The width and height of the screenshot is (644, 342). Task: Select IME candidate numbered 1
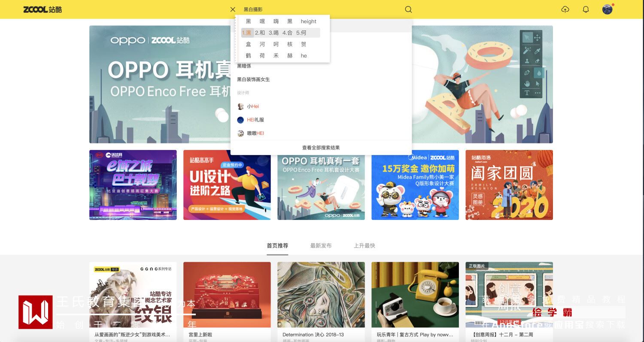point(246,33)
